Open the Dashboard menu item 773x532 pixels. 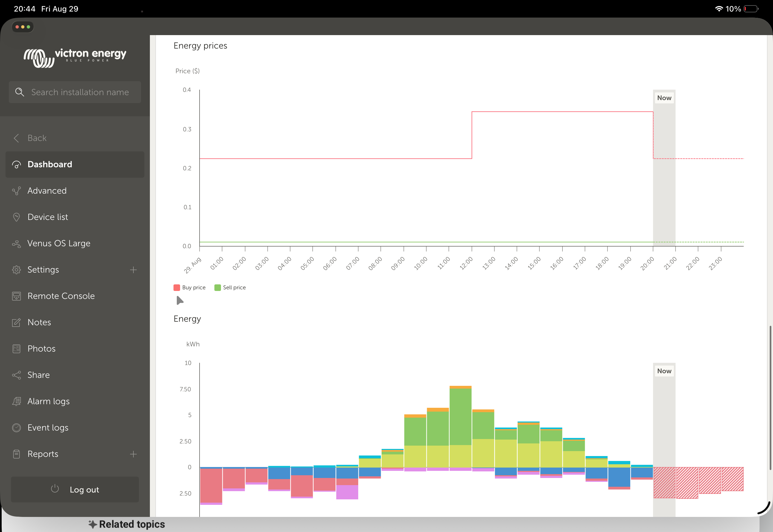click(50, 164)
